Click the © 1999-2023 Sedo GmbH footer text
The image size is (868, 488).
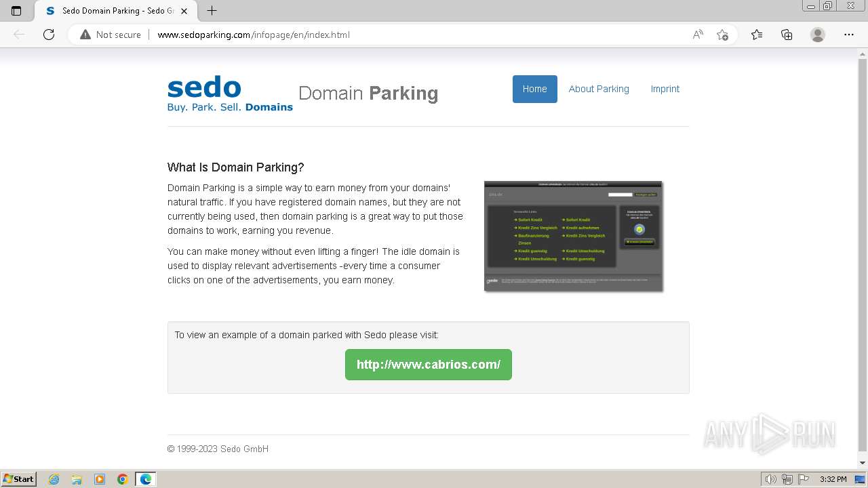tap(218, 449)
